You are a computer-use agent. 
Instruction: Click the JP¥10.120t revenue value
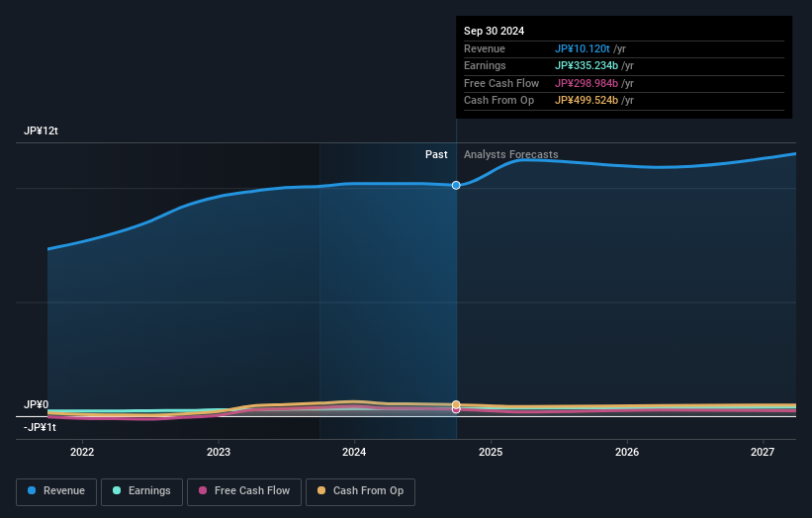[583, 48]
